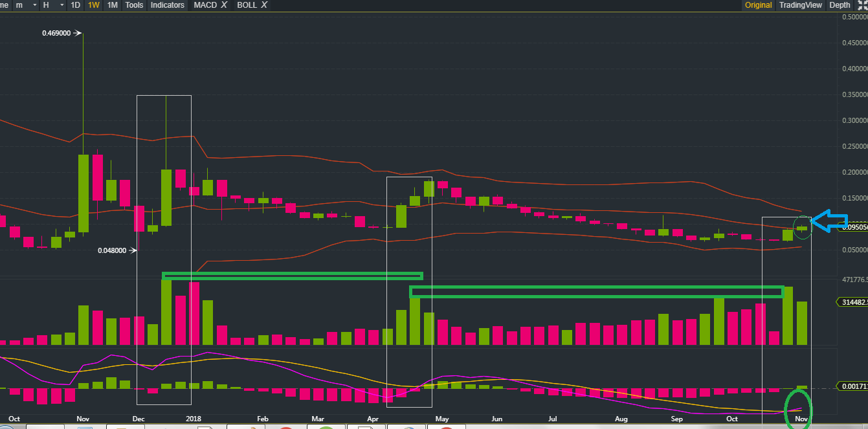Remove the MACD indicator with its X

[x=224, y=5]
